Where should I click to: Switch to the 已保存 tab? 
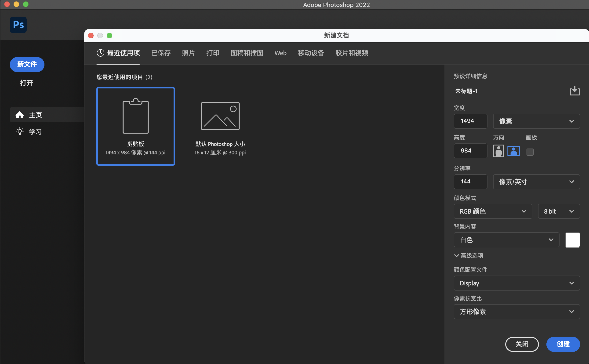pos(161,53)
